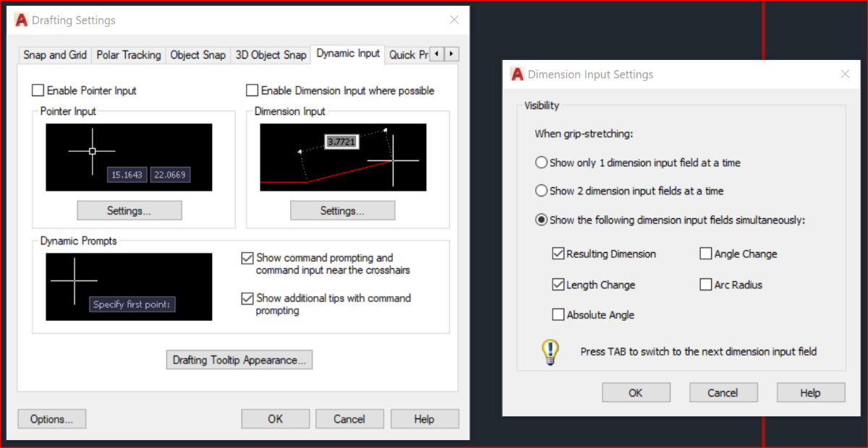The width and height of the screenshot is (868, 448).
Task: Open Pointer Input Settings button
Action: (x=129, y=211)
